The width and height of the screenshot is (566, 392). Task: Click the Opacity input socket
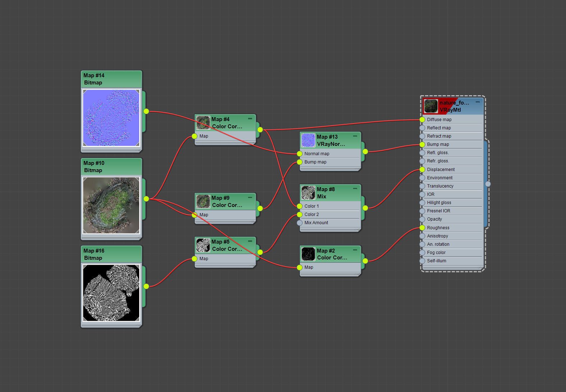422,219
